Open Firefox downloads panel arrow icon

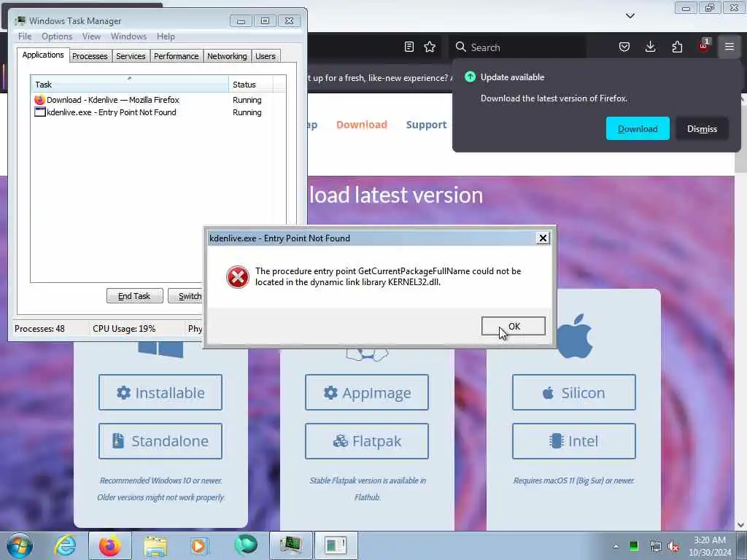[x=650, y=47]
